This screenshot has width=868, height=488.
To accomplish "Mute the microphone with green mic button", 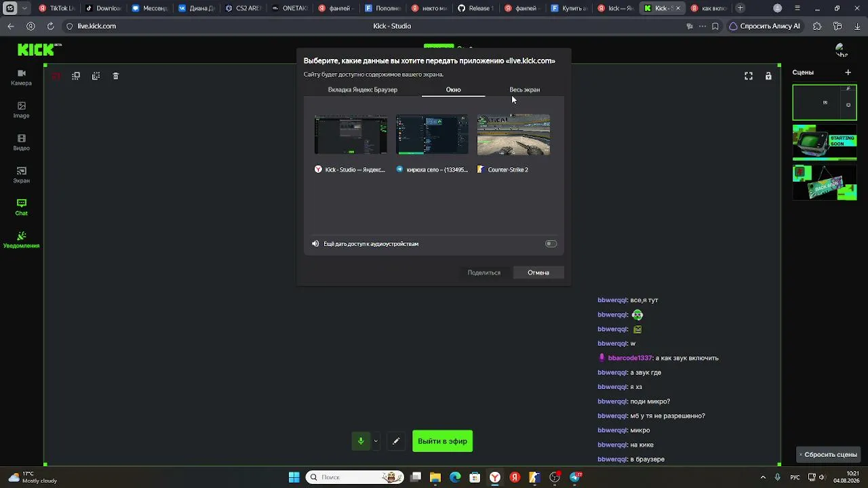I will click(x=361, y=441).
